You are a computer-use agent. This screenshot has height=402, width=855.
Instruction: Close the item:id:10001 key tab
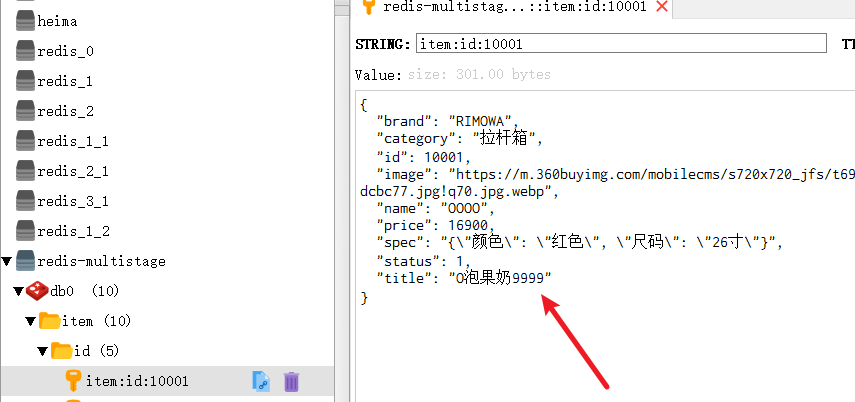(x=661, y=7)
